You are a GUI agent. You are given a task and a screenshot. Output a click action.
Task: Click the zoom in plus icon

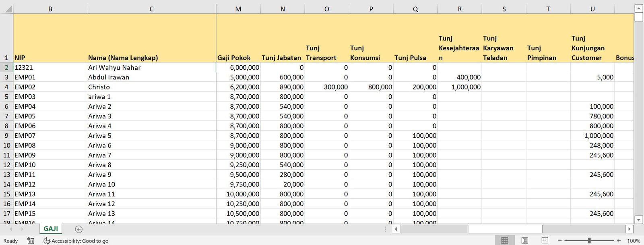point(619,241)
